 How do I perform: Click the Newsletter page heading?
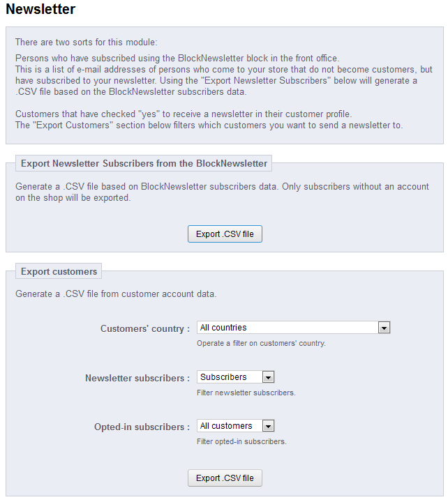point(40,10)
